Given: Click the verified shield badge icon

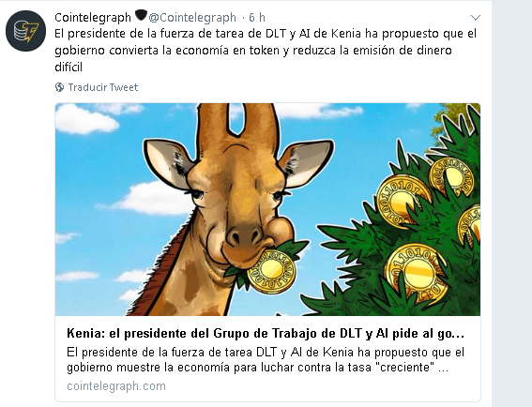Looking at the screenshot, I should pos(141,15).
